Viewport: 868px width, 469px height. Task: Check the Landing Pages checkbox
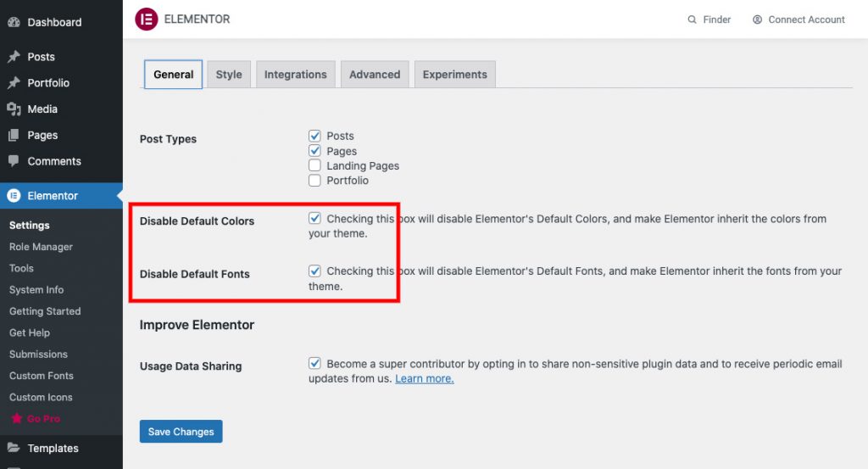point(314,165)
